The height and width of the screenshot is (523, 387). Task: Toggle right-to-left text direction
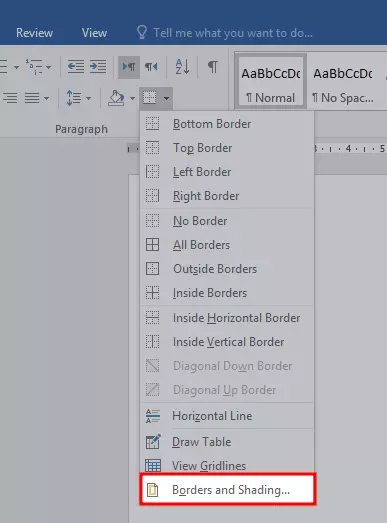coord(151,67)
